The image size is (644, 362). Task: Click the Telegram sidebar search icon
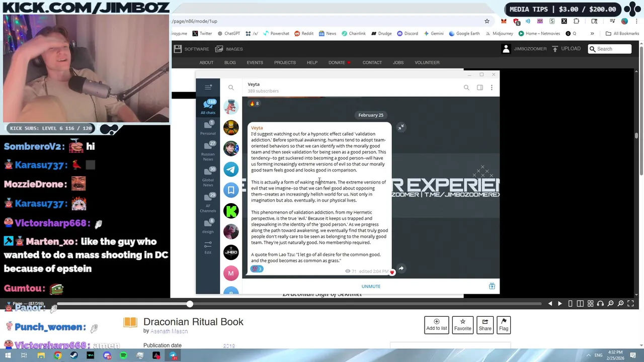[x=231, y=87]
